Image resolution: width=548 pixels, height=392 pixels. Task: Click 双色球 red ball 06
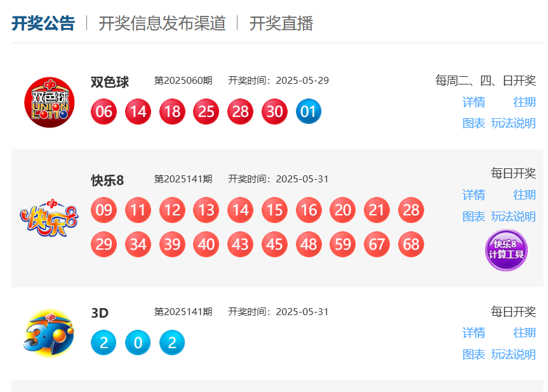point(104,112)
